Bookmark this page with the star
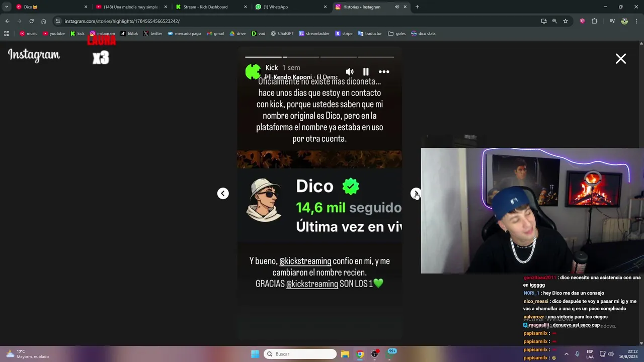Viewport: 644px width, 362px height. tap(566, 21)
